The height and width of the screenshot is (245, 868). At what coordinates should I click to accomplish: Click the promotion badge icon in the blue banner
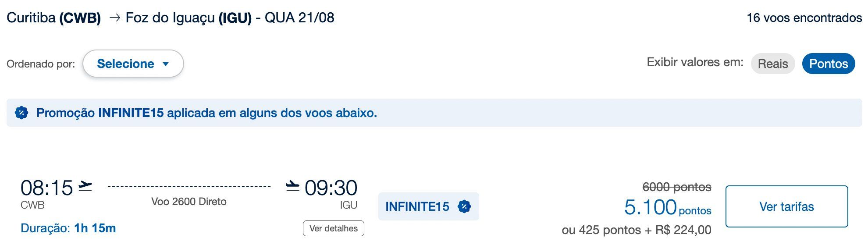[x=21, y=113]
